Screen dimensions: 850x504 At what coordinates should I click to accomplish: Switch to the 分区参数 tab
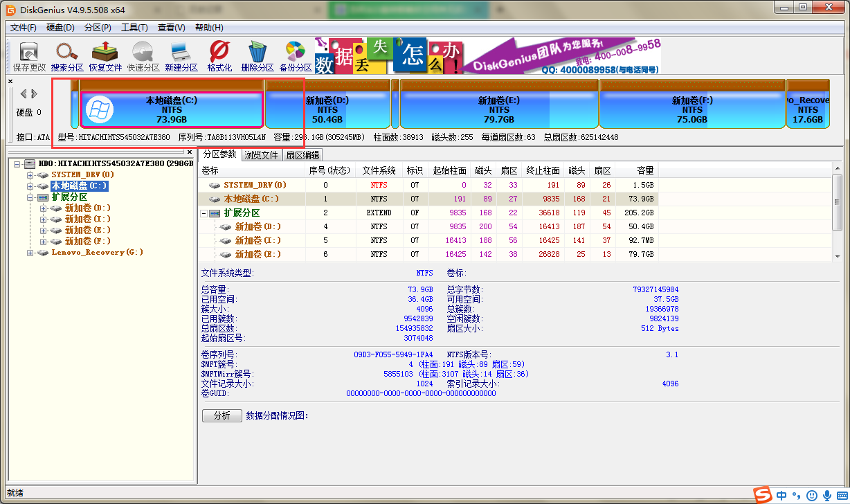[x=219, y=154]
